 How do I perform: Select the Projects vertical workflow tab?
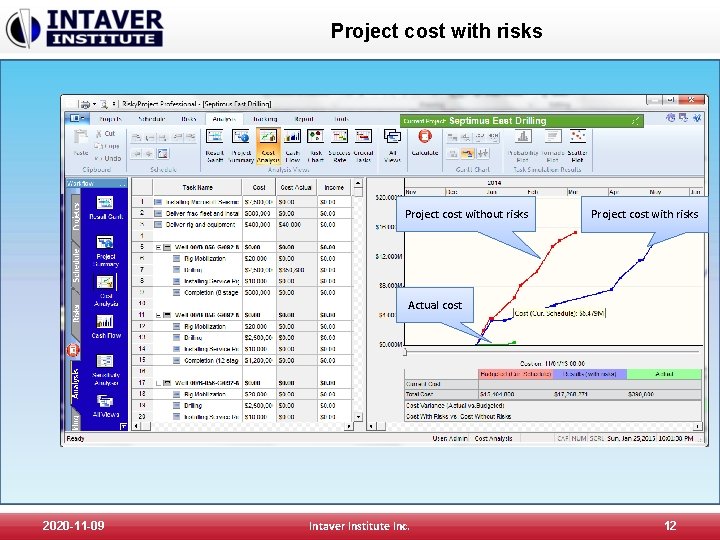tap(75, 216)
